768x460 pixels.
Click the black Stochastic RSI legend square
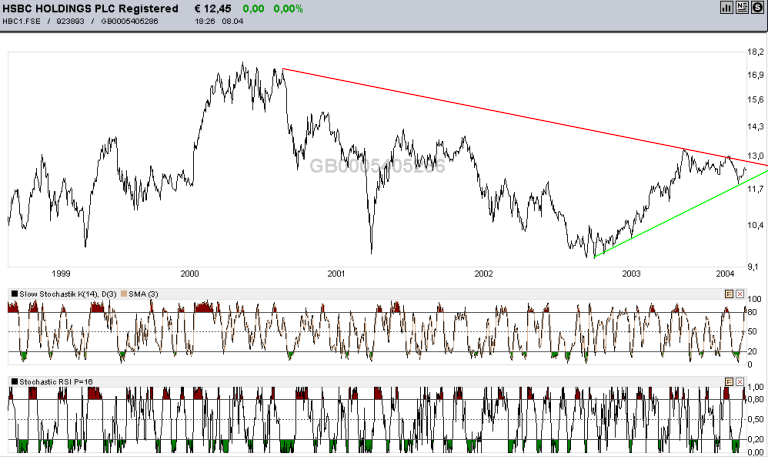[x=15, y=382]
